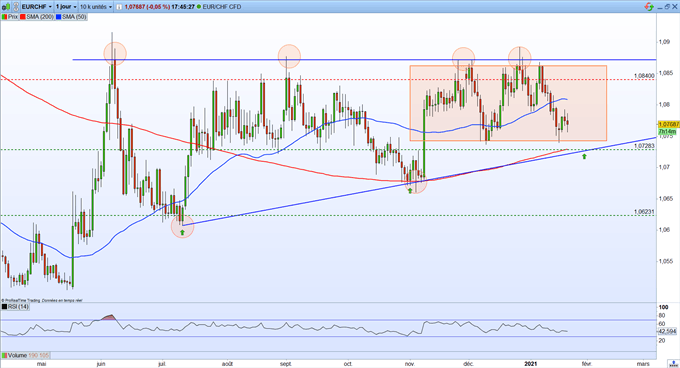Click the red-green trading arrows icon
The image size is (680, 368).
tap(649, 7)
